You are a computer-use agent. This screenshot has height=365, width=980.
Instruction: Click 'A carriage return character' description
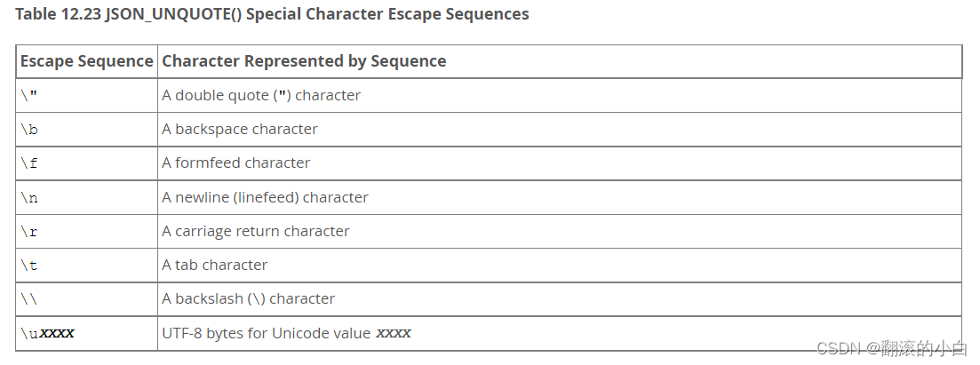tap(256, 231)
